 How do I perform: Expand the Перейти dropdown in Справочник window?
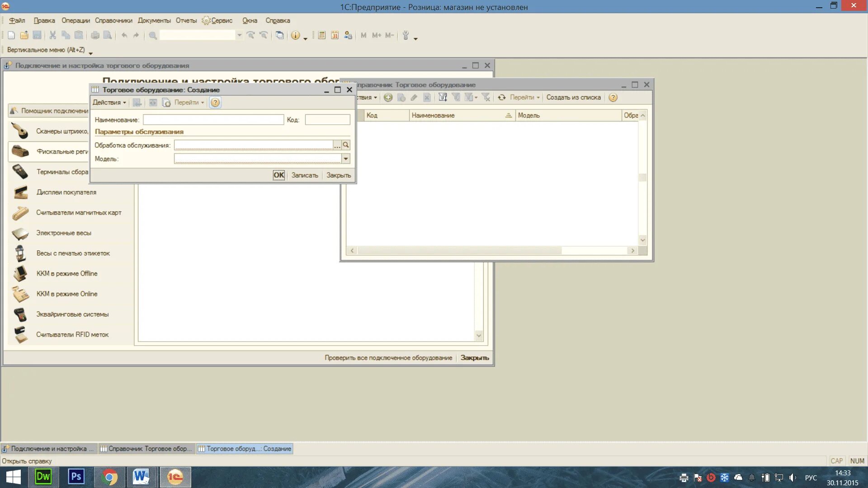click(x=524, y=98)
